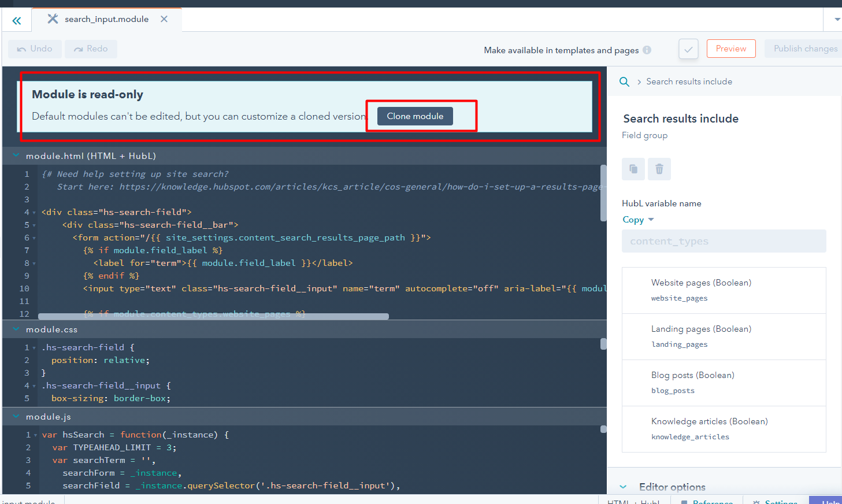The image size is (842, 504).
Task: Close the search_input.module tab
Action: 164,19
